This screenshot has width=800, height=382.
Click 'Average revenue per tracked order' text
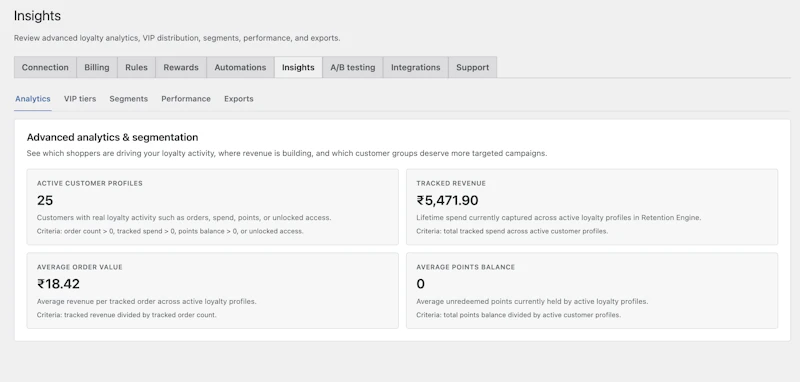146,301
